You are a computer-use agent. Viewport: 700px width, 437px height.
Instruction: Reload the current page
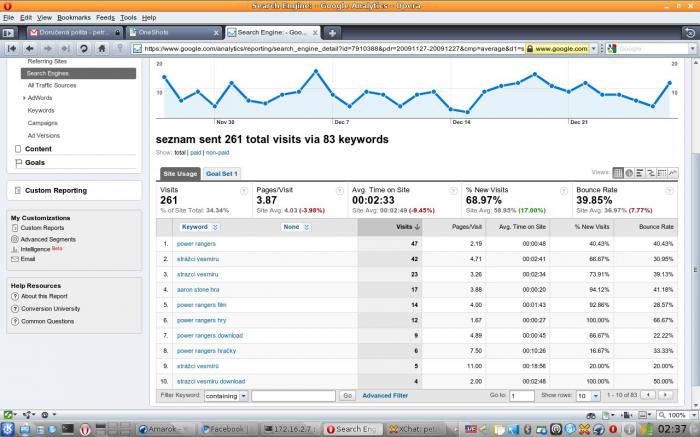pos(83,48)
